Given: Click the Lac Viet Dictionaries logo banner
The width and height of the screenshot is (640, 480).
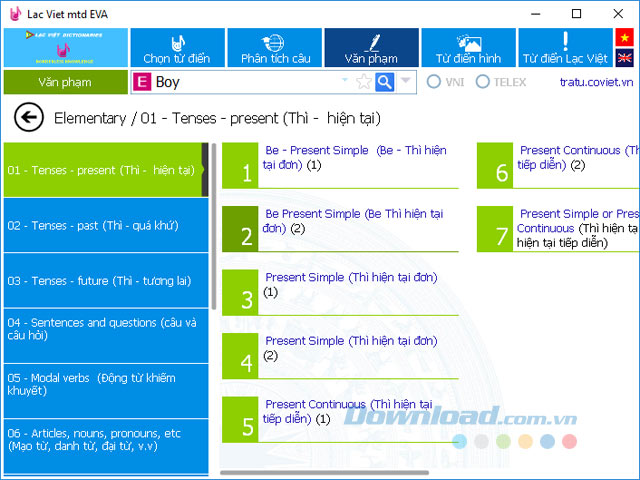Looking at the screenshot, I should coord(65,48).
